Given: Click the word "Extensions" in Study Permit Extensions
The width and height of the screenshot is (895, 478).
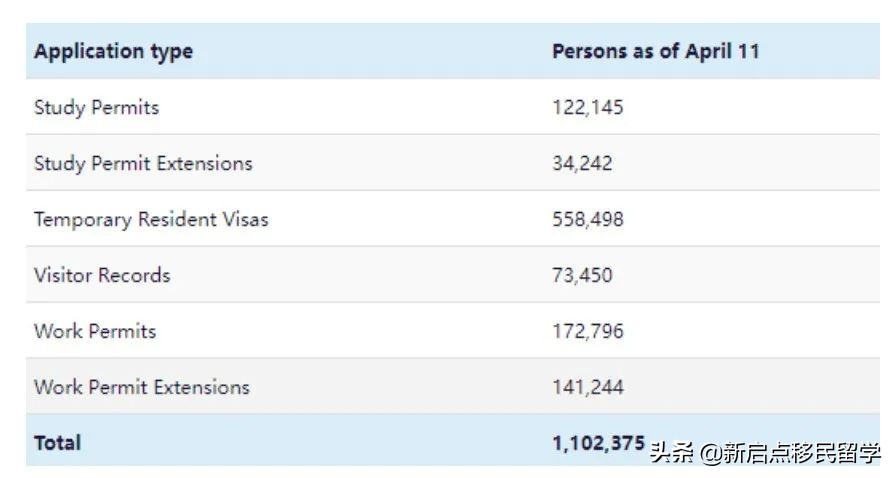Looking at the screenshot, I should pyautogui.click(x=204, y=164).
